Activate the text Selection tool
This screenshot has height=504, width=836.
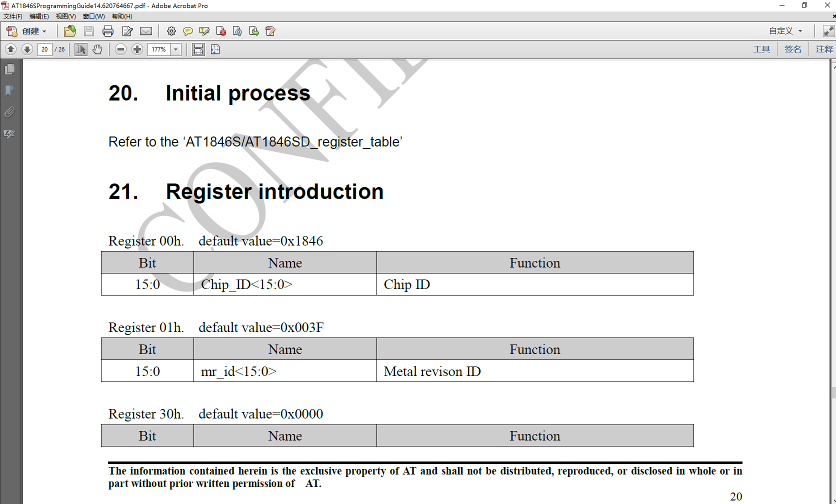click(81, 49)
